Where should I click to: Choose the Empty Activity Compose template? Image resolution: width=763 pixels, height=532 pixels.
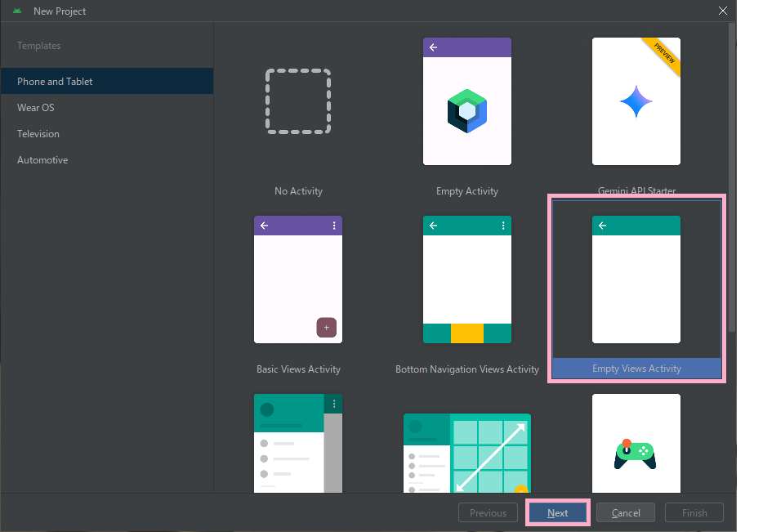(x=467, y=101)
